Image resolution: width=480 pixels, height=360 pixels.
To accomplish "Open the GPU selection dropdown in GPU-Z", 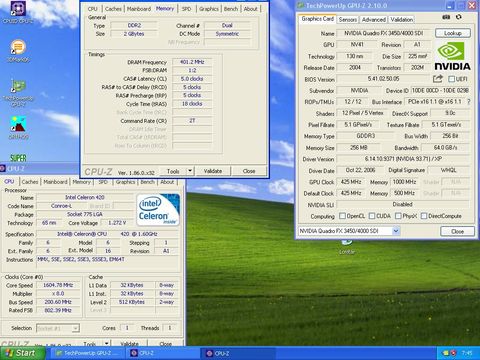I will [396, 231].
